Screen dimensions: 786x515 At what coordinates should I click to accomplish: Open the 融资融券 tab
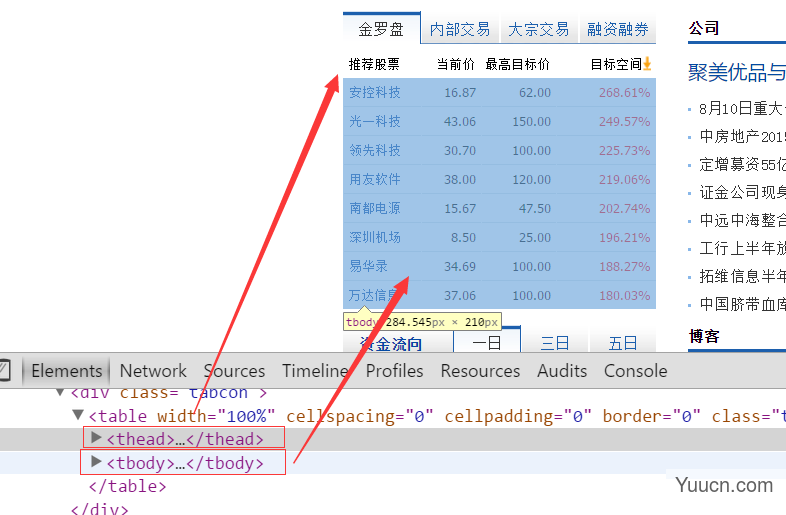[618, 29]
